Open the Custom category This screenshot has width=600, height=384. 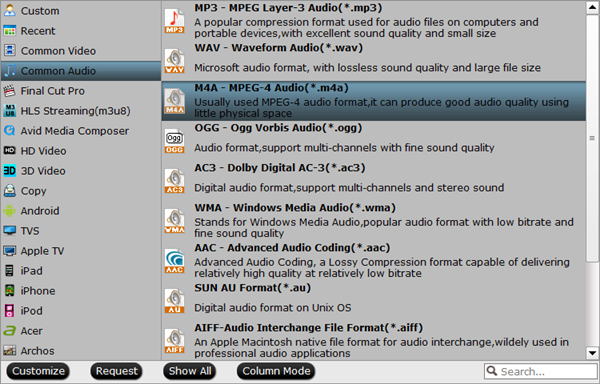tap(81, 11)
